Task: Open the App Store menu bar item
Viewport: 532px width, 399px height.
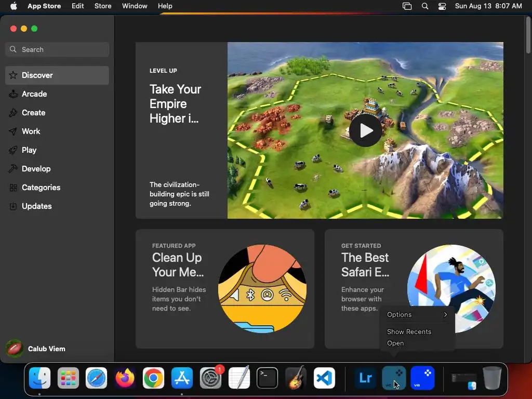Action: [x=44, y=6]
